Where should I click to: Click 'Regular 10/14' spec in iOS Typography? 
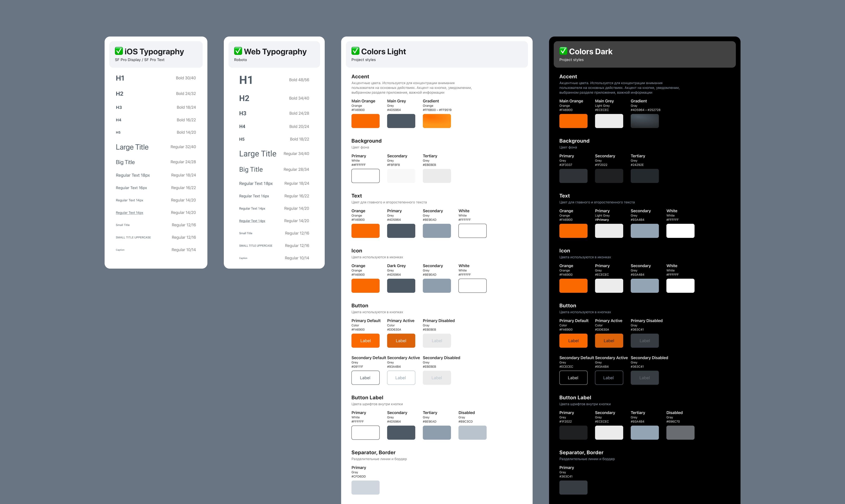pyautogui.click(x=184, y=250)
